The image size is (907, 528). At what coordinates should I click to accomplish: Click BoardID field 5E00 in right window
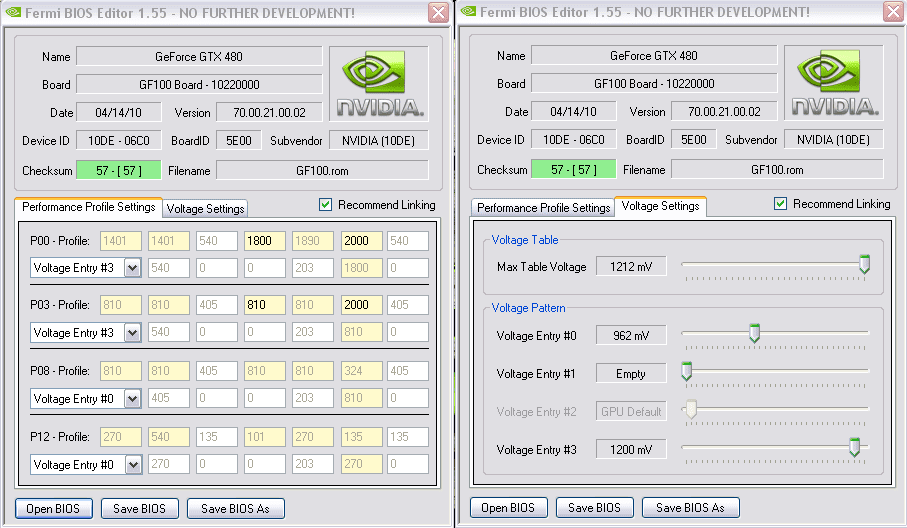pos(694,139)
